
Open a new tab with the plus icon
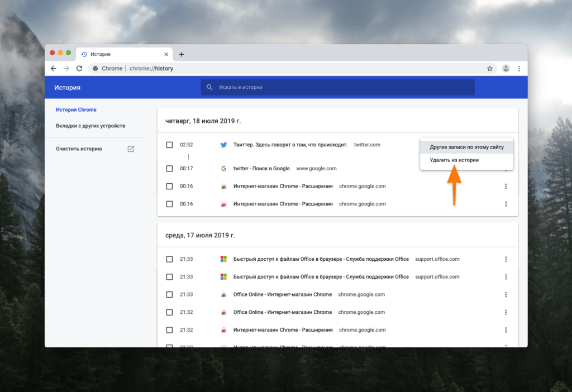click(x=182, y=54)
